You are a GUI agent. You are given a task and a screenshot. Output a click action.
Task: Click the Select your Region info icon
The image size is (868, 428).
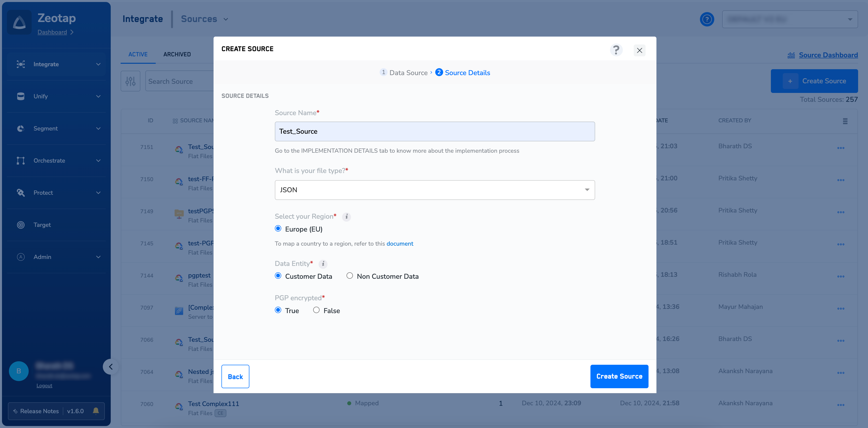pyautogui.click(x=347, y=217)
